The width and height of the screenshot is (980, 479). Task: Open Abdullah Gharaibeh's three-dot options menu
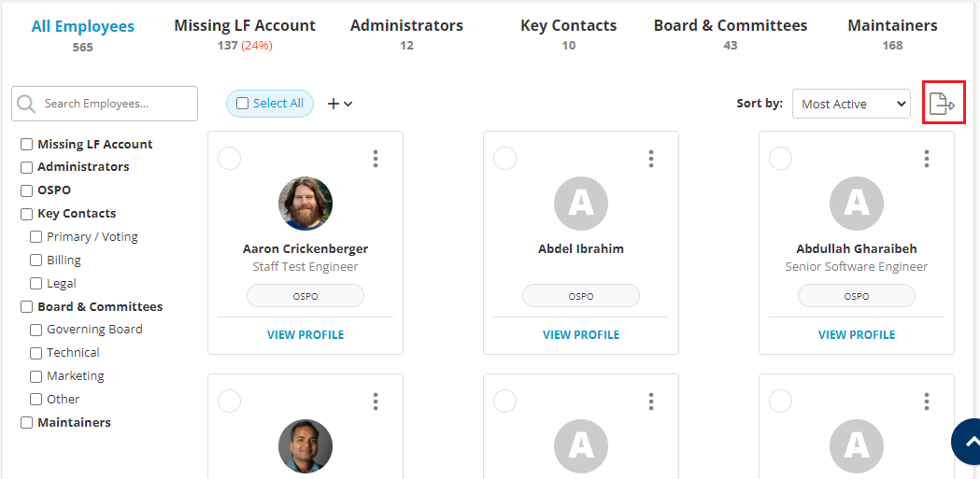(x=927, y=159)
